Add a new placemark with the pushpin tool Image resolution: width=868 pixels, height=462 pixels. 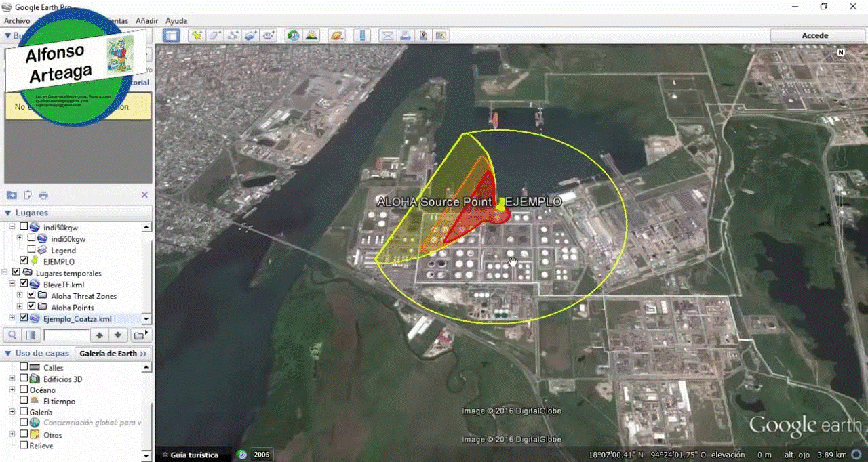(x=197, y=36)
